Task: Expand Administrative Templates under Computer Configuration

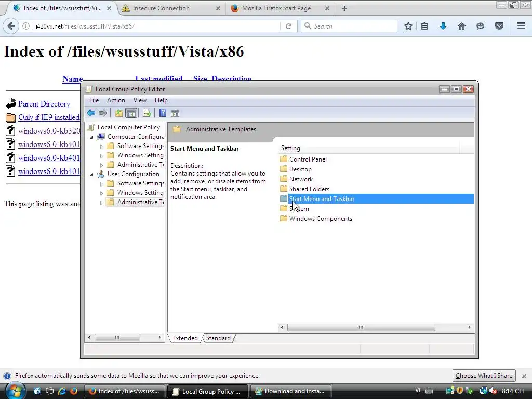Action: pos(101,165)
